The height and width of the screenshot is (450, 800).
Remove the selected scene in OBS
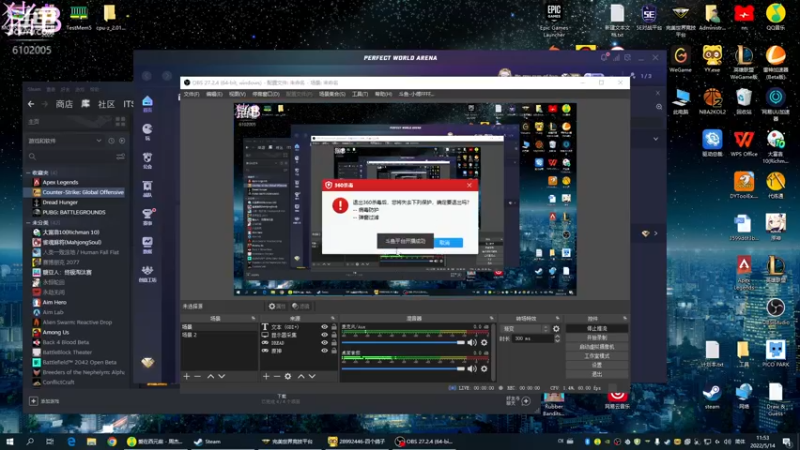(197, 377)
